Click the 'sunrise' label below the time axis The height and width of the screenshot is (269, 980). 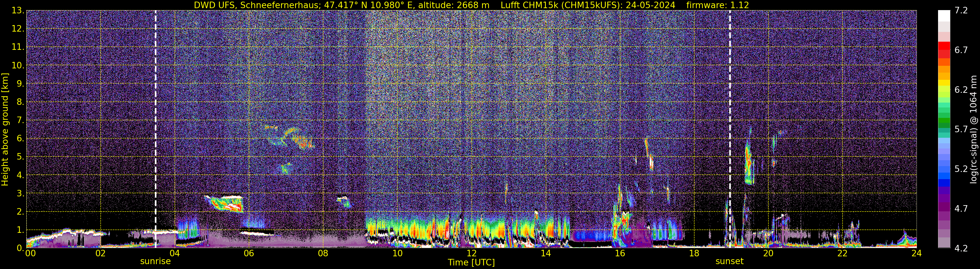pyautogui.click(x=155, y=262)
